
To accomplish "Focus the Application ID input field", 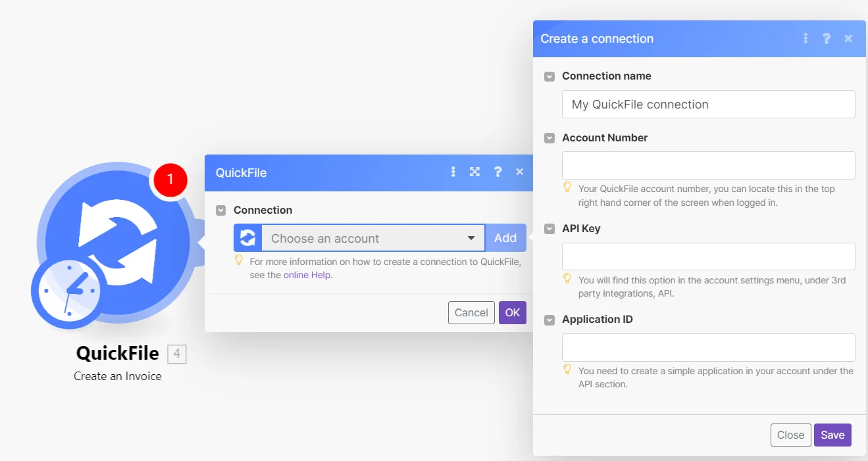I will [x=708, y=347].
